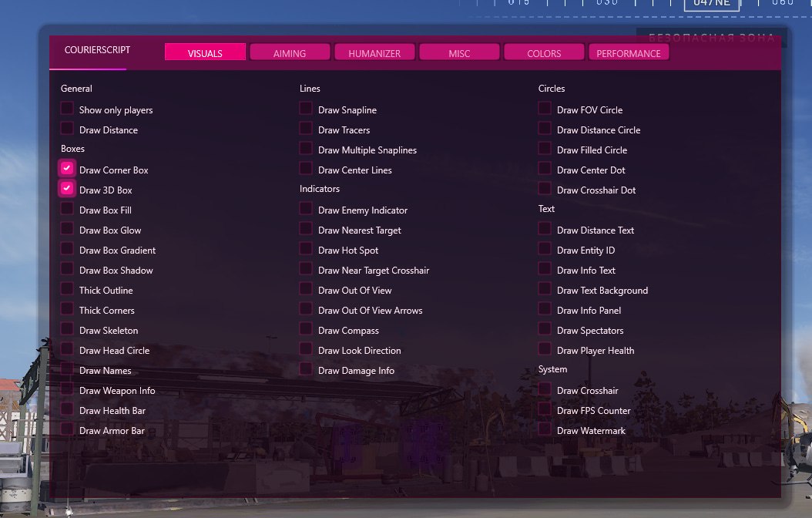Enable Draw Near Target Crosshair
This screenshot has width=812, height=518.
click(x=306, y=268)
